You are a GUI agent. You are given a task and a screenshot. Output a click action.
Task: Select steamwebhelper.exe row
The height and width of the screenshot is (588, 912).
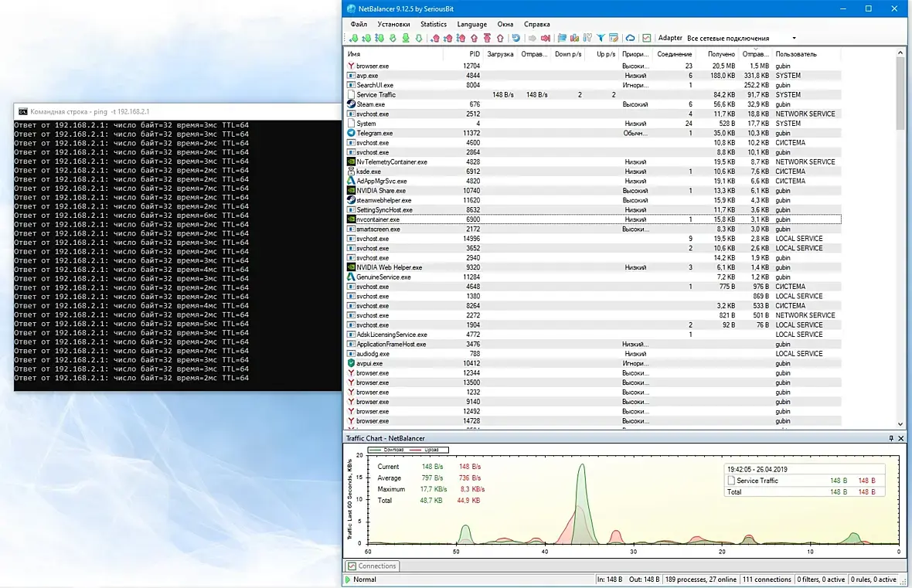click(594, 200)
